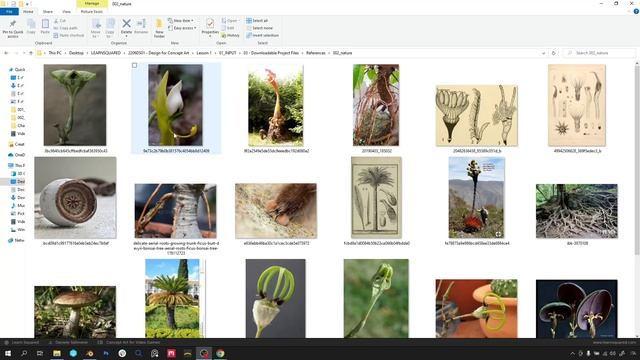Select the poppy seed pod cross-section thumbnail

click(x=75, y=198)
